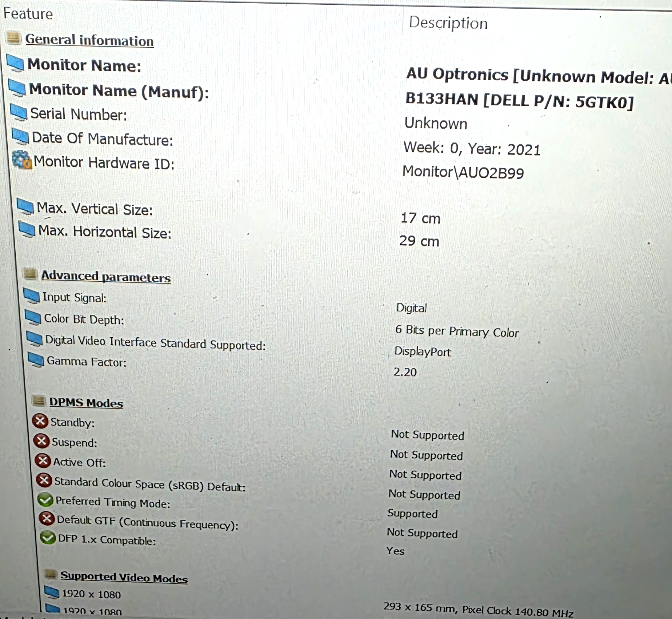672x619 pixels.
Task: Click the Week: 0, Year: 2021 value
Action: click(x=472, y=149)
